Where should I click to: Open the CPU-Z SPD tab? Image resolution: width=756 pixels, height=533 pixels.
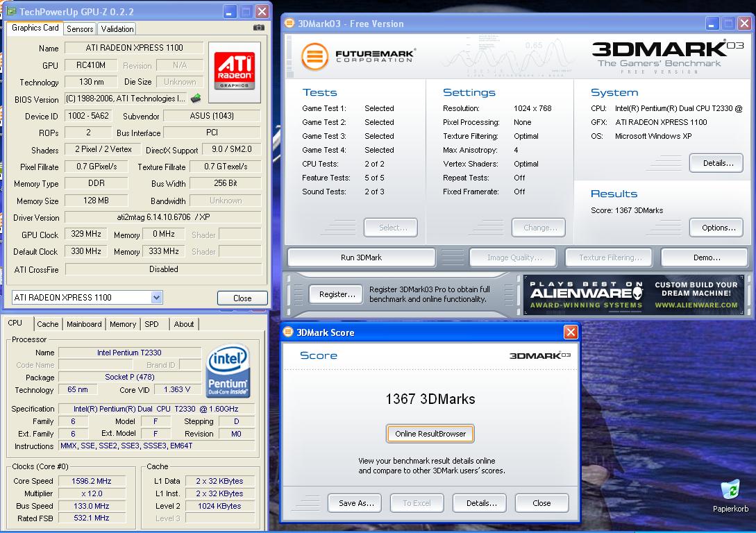pyautogui.click(x=152, y=324)
